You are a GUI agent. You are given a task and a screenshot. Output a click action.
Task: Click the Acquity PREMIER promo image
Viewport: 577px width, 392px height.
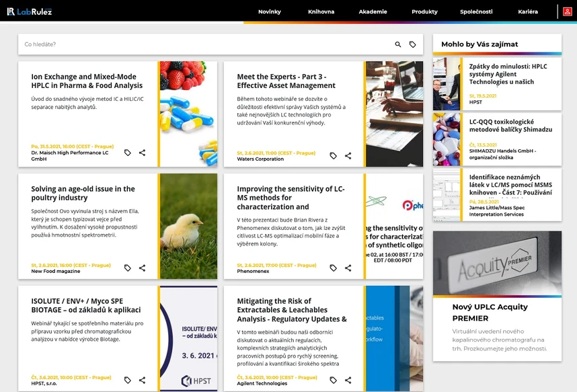(497, 263)
